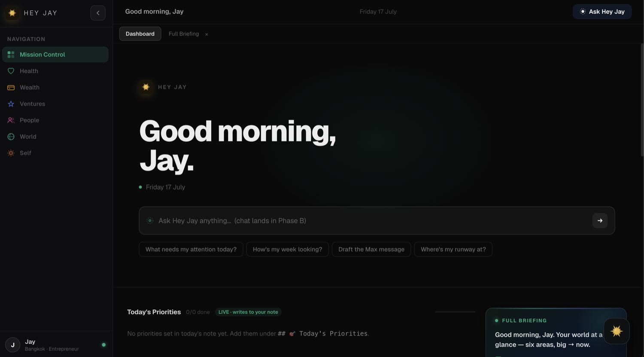Open the World section
This screenshot has height=357, width=644.
(55, 137)
